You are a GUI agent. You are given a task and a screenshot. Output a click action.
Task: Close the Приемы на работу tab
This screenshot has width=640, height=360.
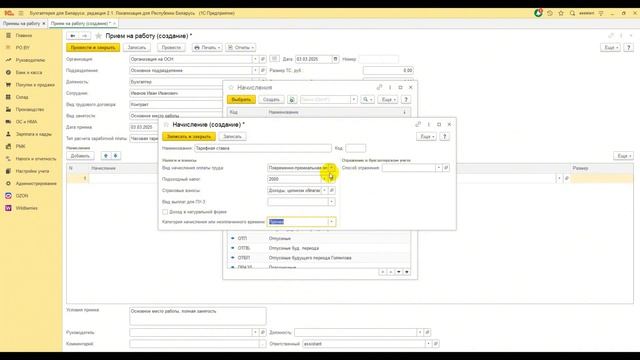(x=44, y=24)
